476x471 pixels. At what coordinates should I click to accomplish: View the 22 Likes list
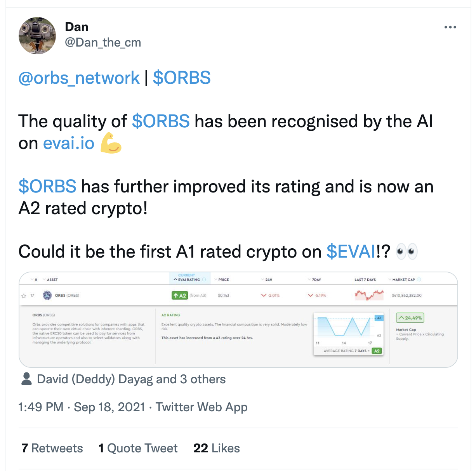(x=217, y=448)
